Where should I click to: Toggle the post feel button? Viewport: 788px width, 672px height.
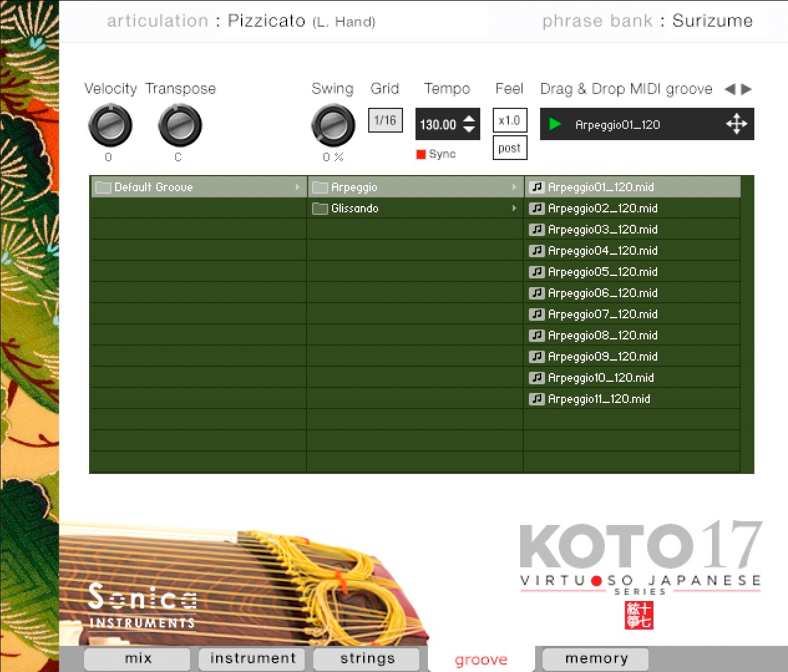[510, 148]
